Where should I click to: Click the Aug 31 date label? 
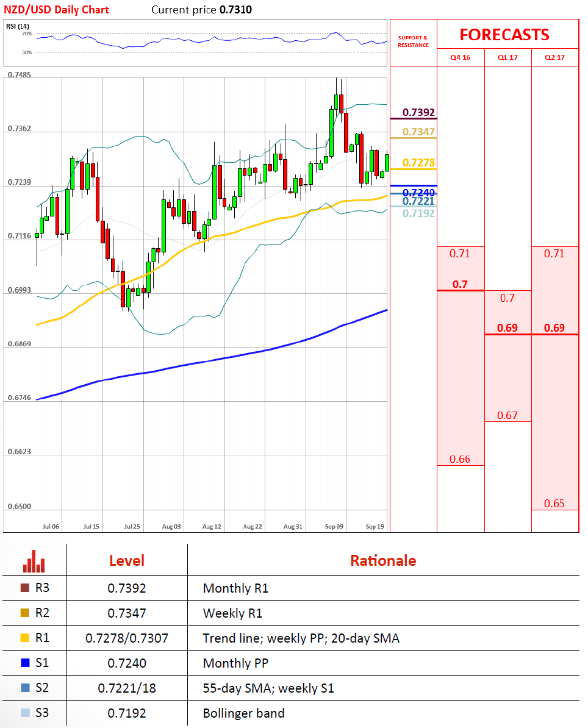tap(293, 527)
